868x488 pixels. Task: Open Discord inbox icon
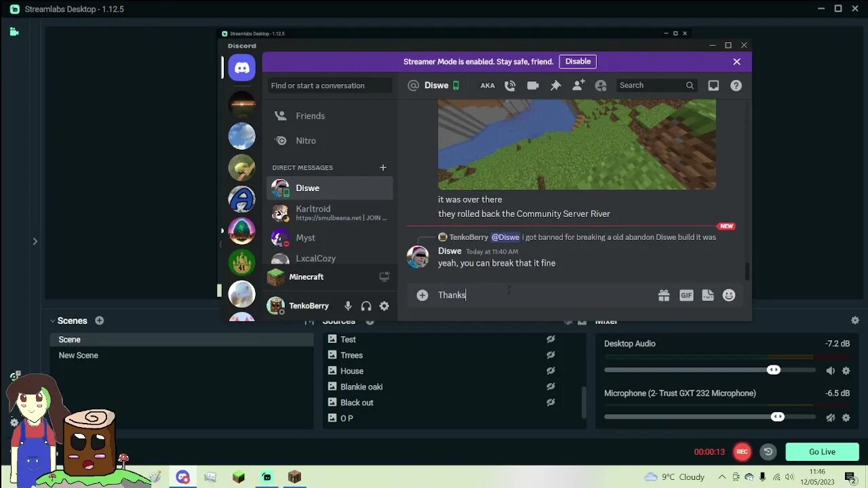coord(713,85)
